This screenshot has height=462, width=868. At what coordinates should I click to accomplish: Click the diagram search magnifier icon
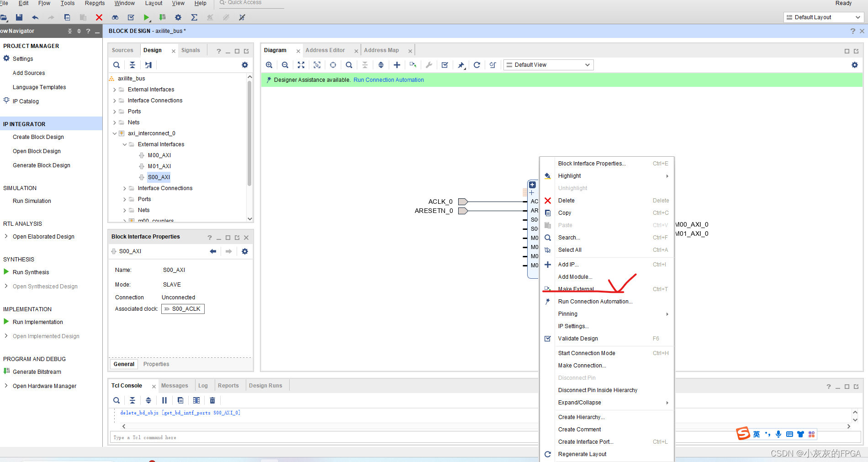[349, 65]
